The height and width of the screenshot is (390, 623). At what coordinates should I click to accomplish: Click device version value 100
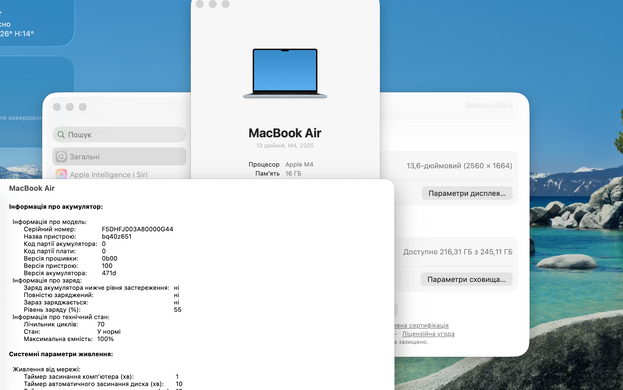click(107, 266)
